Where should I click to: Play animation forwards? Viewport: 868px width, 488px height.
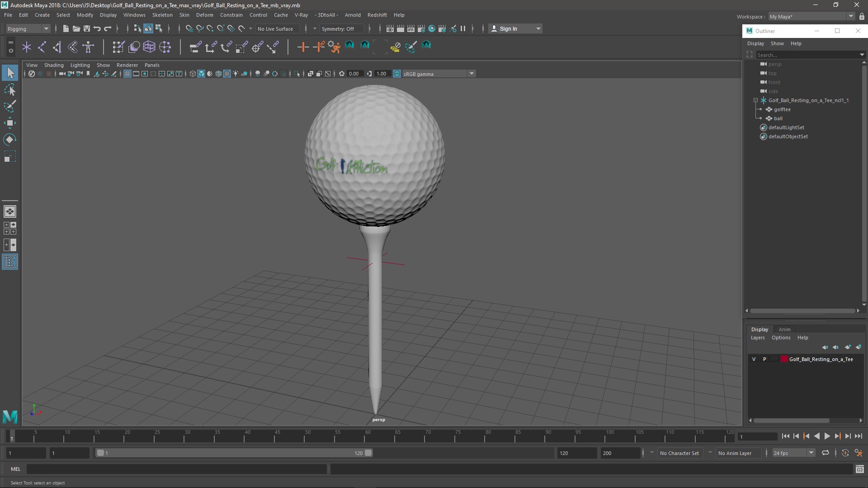coord(827,436)
